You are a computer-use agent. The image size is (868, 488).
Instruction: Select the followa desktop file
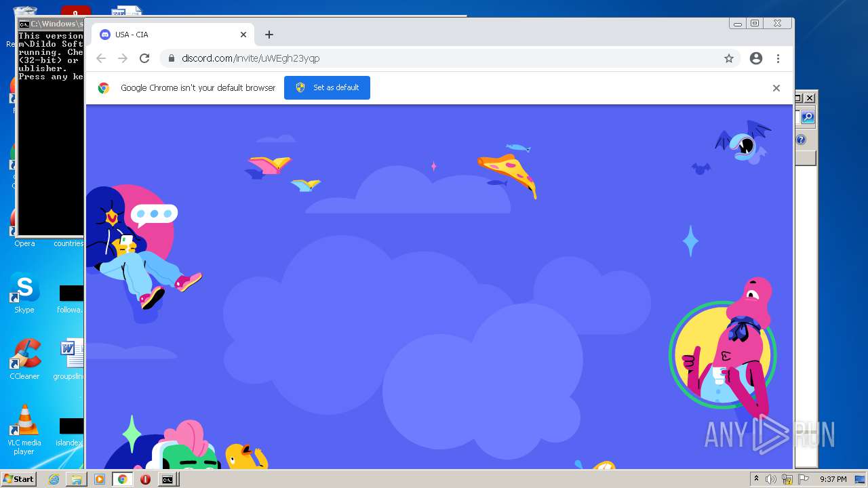71,299
